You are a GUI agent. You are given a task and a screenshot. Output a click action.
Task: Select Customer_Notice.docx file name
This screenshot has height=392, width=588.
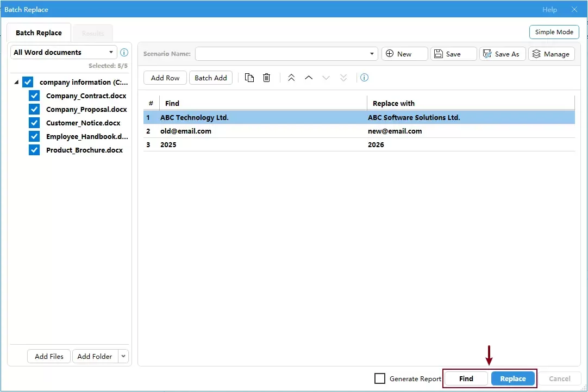point(83,123)
